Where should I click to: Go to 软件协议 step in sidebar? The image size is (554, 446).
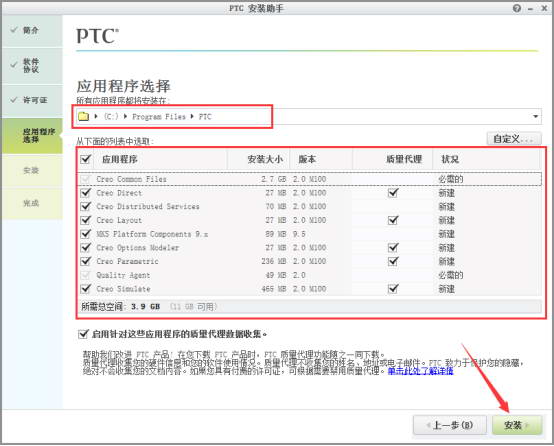32,66
